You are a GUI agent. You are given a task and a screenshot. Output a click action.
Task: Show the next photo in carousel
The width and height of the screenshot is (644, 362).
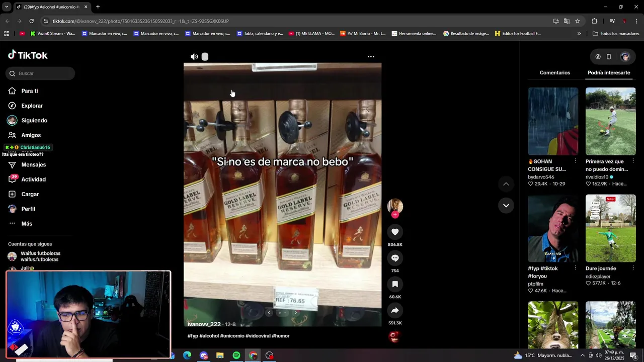[296, 313]
